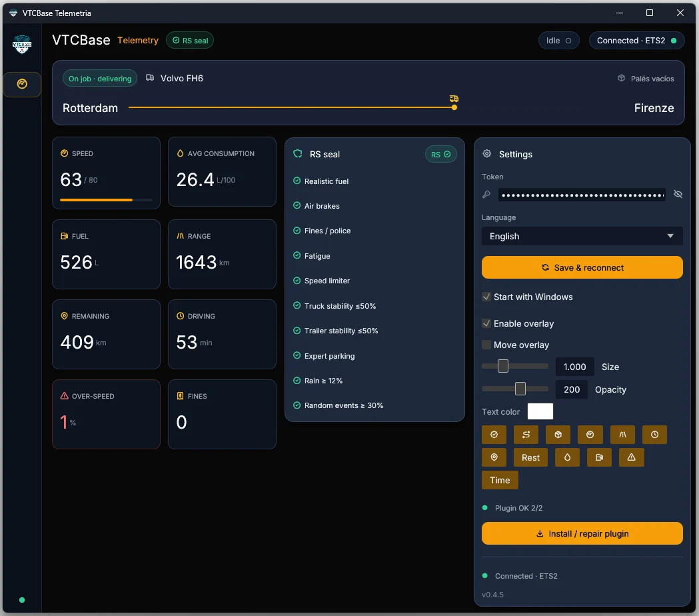Click the Realistic fuel row
Screen dimensions: 699x616
[x=321, y=181]
